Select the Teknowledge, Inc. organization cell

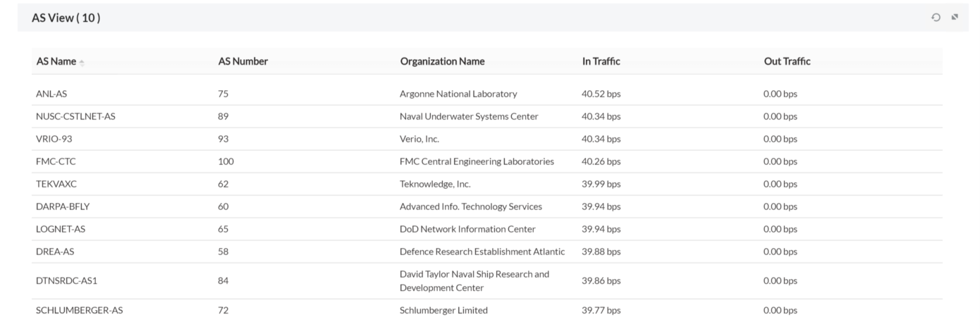click(434, 184)
